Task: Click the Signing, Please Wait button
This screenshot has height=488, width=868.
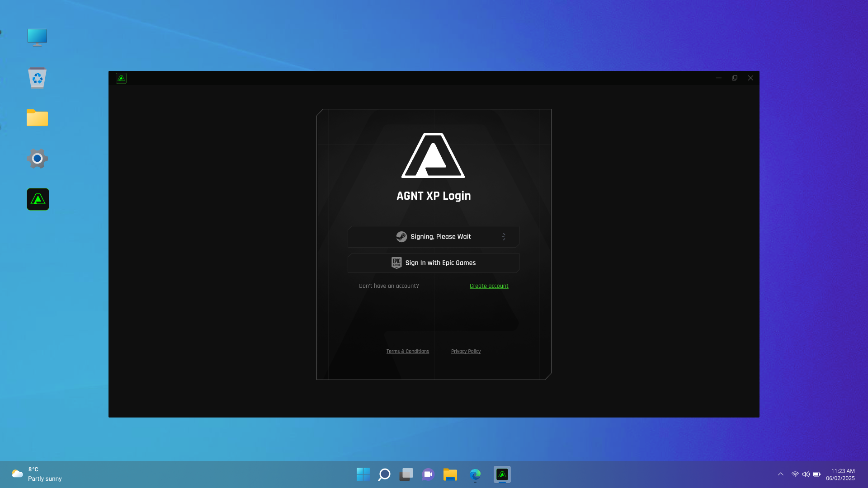Action: [433, 237]
